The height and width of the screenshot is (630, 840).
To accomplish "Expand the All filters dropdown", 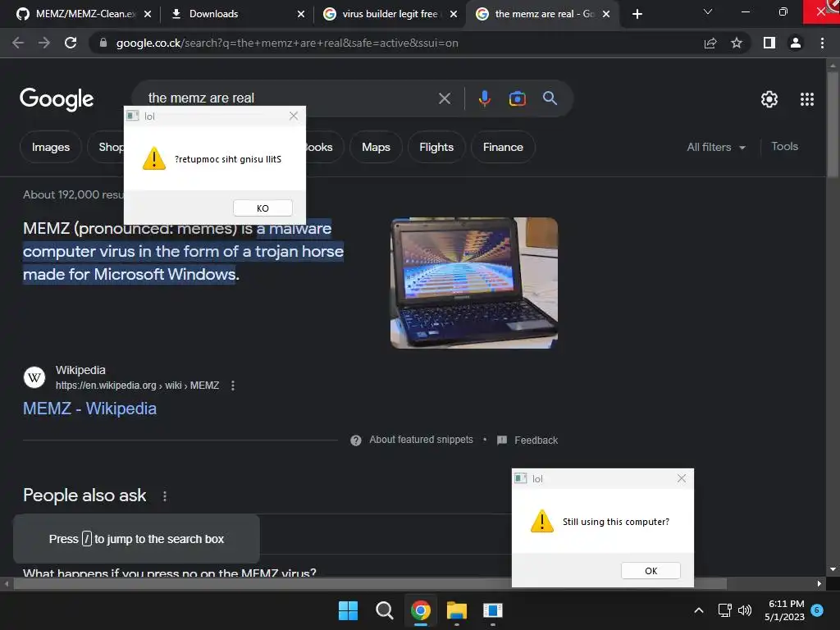I will point(716,147).
